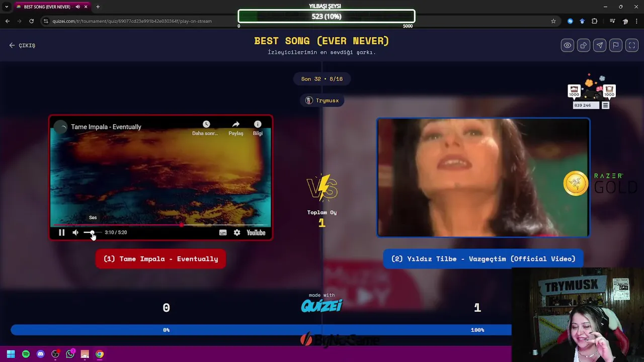644x362 pixels.
Task: Click the paper plane send icon
Action: click(600, 45)
